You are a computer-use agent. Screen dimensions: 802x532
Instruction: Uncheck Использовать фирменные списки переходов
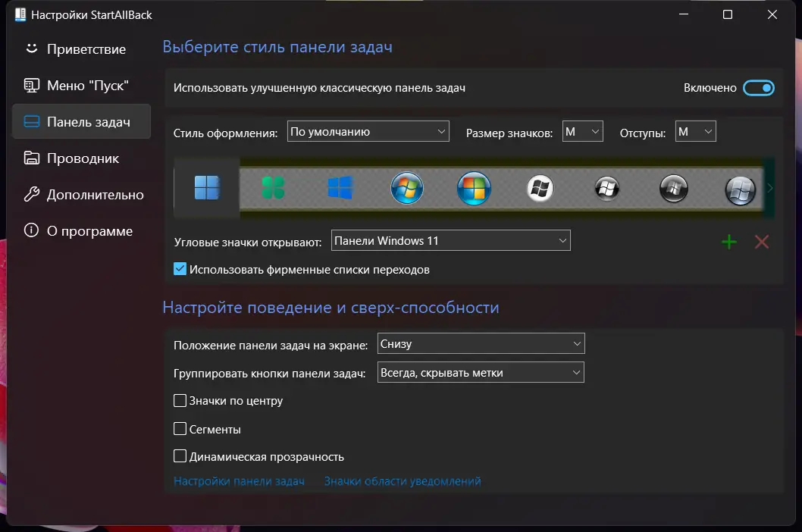180,269
